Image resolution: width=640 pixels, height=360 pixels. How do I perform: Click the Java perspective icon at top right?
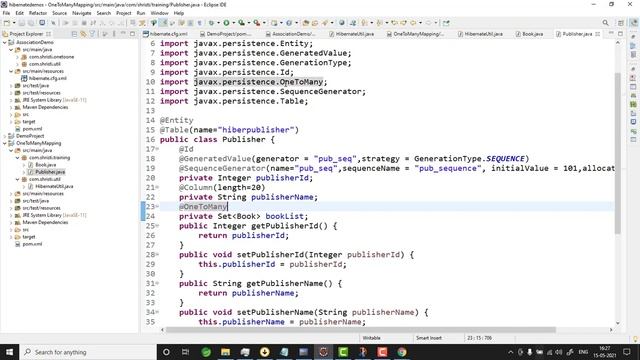(634, 23)
